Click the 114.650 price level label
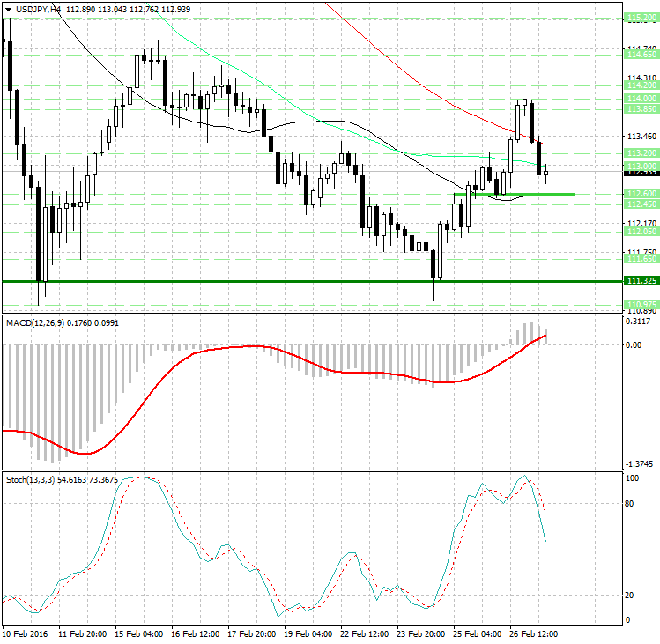The width and height of the screenshot is (660, 644). [640, 55]
